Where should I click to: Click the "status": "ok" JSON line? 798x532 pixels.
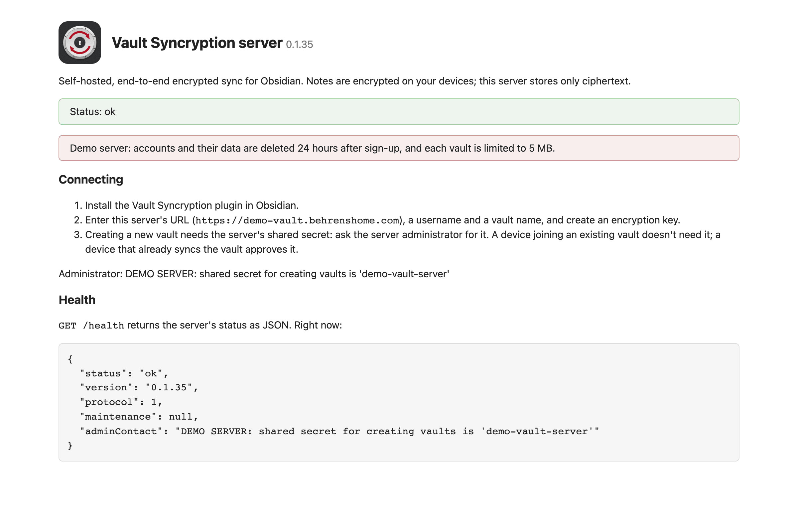click(124, 373)
